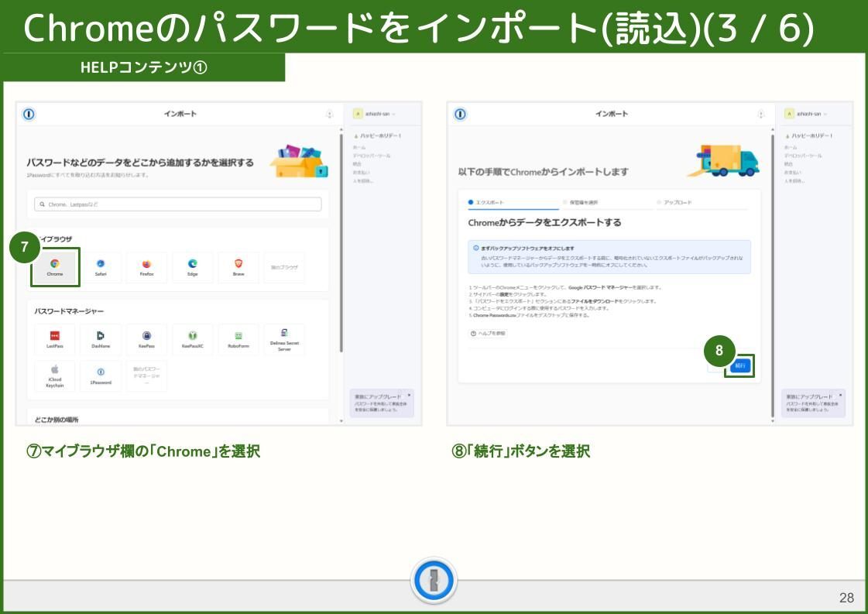Expand the ashashi-san account menu on source selection screen
The height and width of the screenshot is (614, 868).
click(375, 114)
